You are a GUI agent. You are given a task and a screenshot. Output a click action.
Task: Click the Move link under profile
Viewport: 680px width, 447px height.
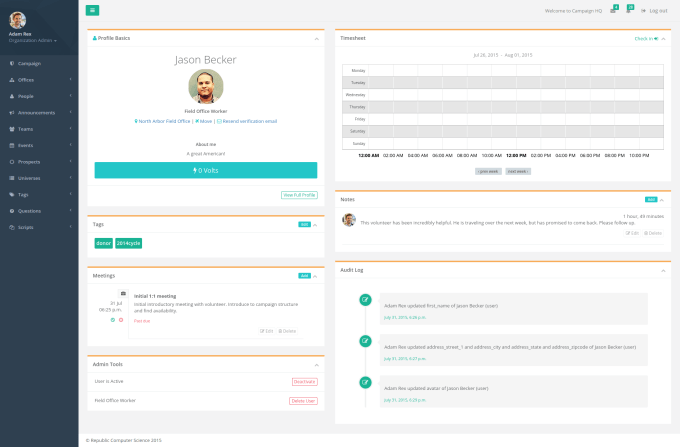(x=203, y=121)
